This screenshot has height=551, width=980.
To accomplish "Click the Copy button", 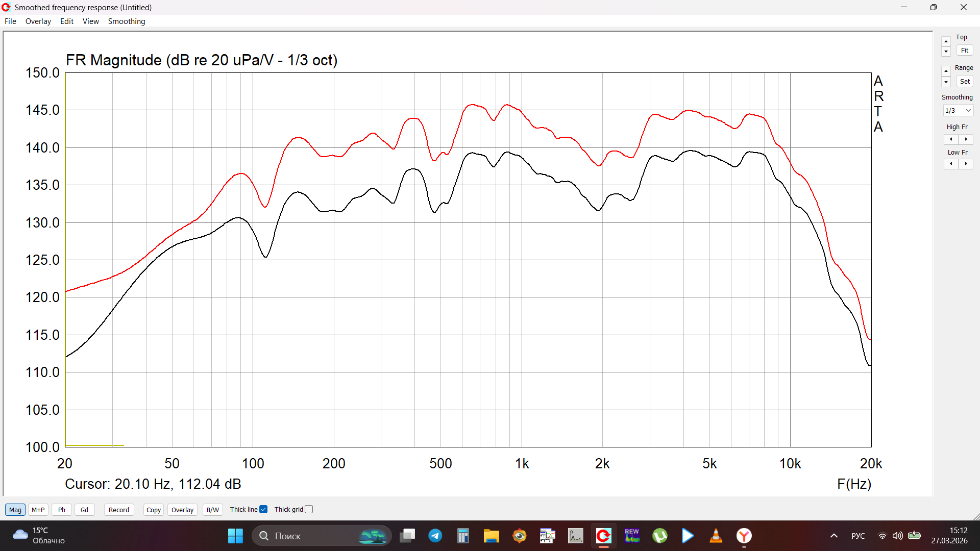I will [x=153, y=510].
